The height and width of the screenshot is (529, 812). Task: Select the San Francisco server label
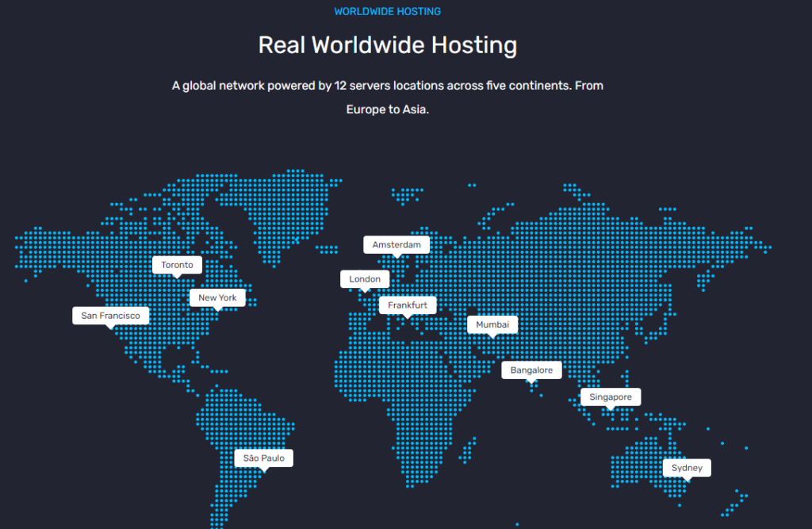(x=110, y=316)
